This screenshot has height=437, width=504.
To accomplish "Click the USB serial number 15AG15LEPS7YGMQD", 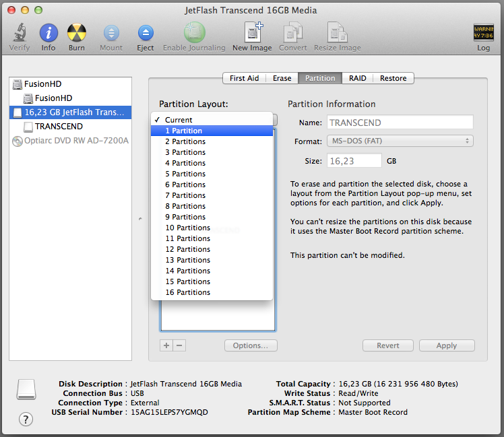I will point(169,412).
